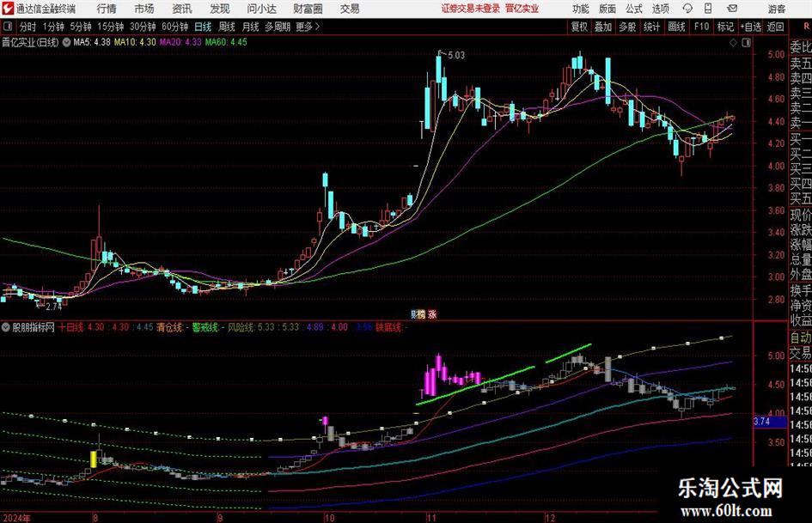This screenshot has width=812, height=523.
Task: Open the 交易 menu
Action: pos(350,9)
